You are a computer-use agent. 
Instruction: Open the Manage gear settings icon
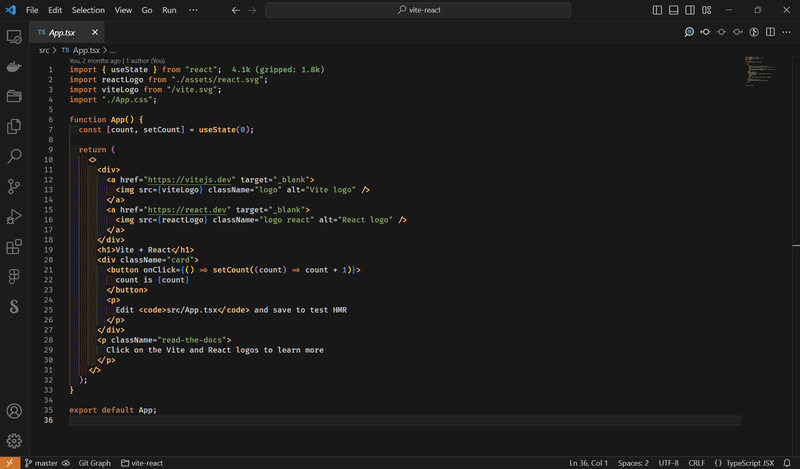pyautogui.click(x=14, y=441)
